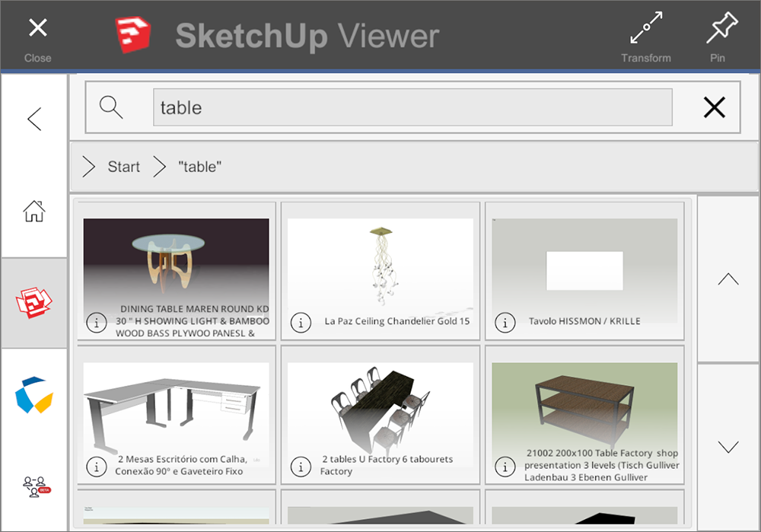Viewport: 761px width, 532px height.
Task: Clear the search text with X
Action: tap(715, 107)
